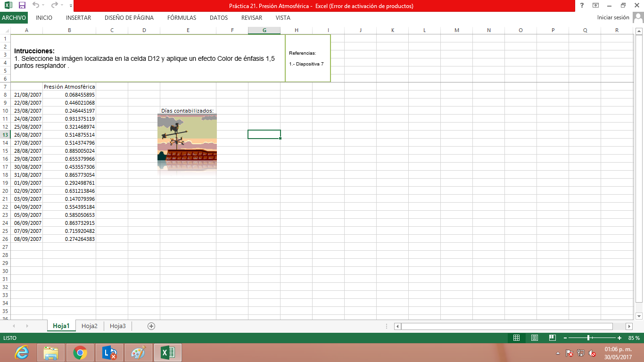Save the workbook from the quick access toolbar
The height and width of the screenshot is (362, 644).
(x=22, y=6)
